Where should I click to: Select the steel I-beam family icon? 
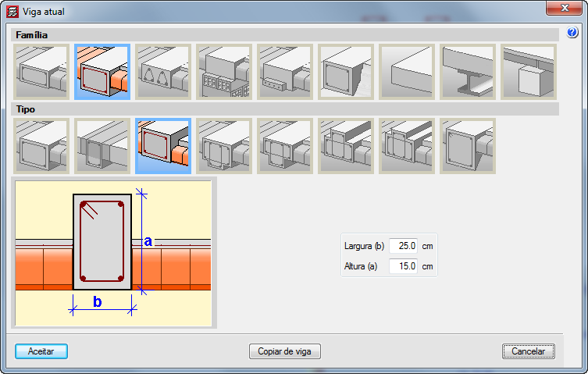click(x=468, y=72)
